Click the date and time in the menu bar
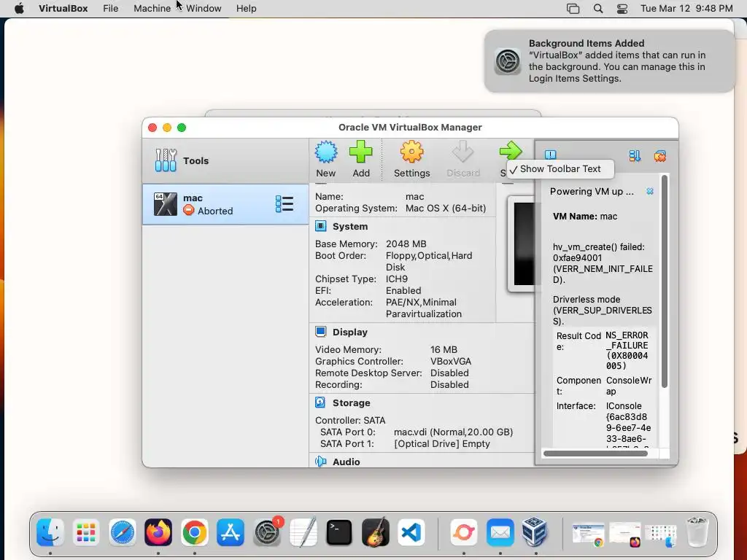 pos(686,8)
